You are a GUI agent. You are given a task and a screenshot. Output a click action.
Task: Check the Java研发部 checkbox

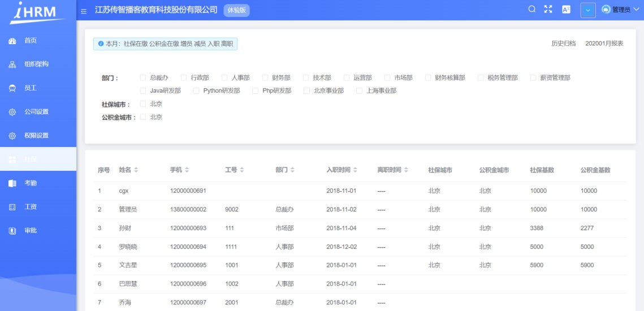143,90
